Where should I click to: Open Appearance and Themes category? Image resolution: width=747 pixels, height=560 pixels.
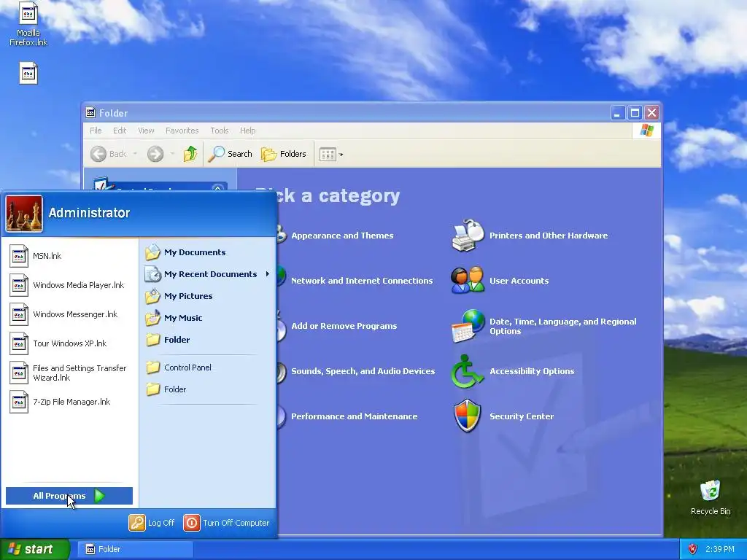point(342,236)
